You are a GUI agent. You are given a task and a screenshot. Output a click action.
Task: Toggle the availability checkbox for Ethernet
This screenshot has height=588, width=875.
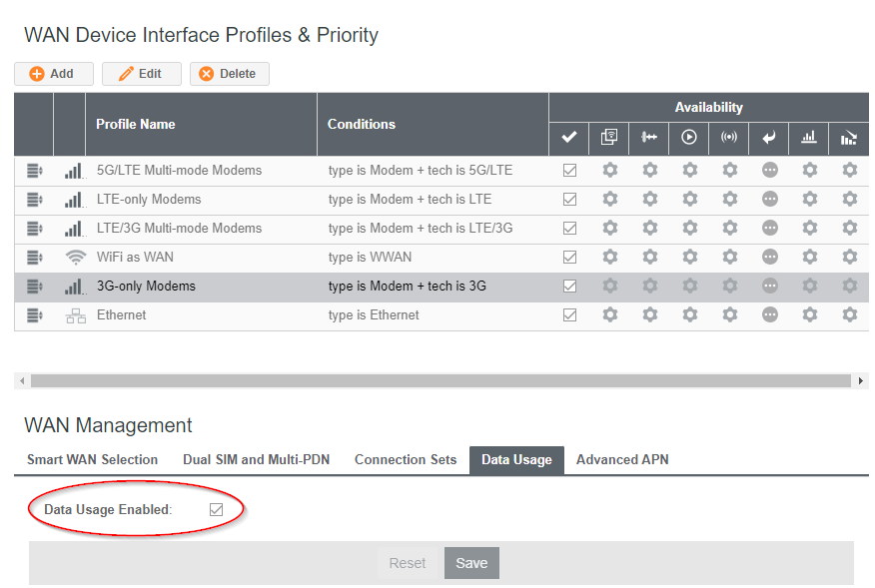(569, 315)
